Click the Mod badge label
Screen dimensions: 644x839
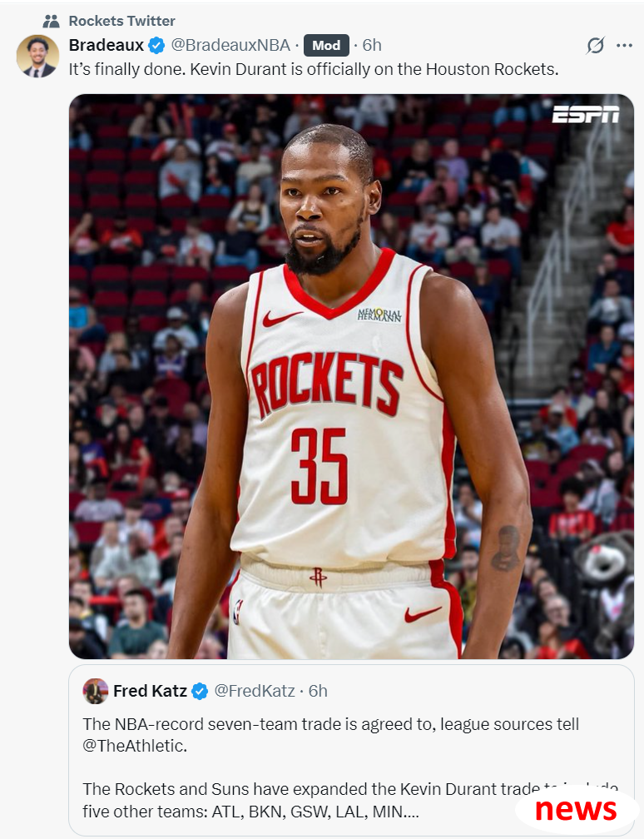click(x=326, y=46)
